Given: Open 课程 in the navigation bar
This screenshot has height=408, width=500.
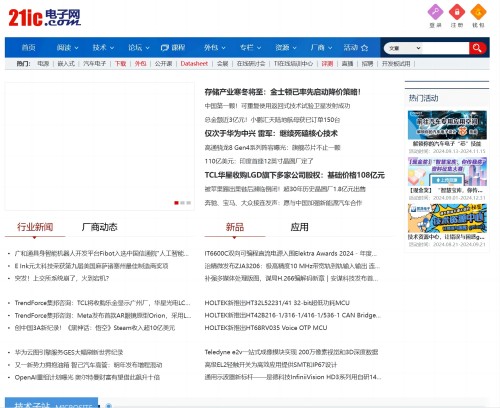Looking at the screenshot, I should click(x=173, y=48).
